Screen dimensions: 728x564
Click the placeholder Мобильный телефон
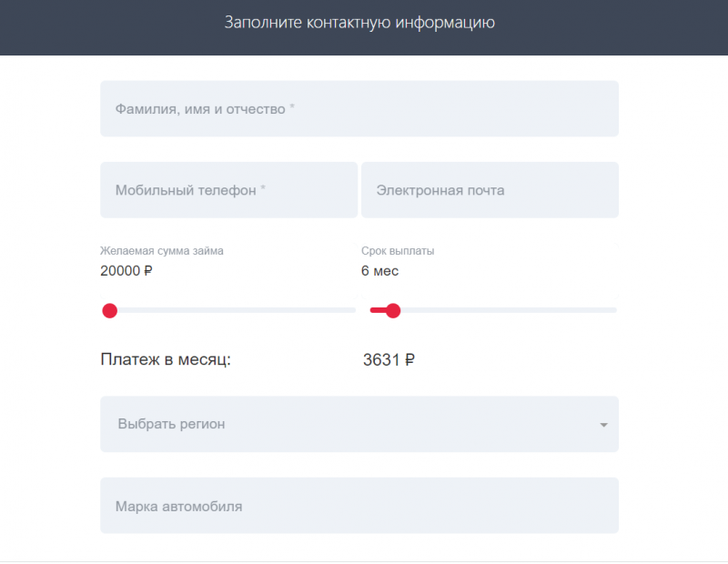[x=188, y=189]
